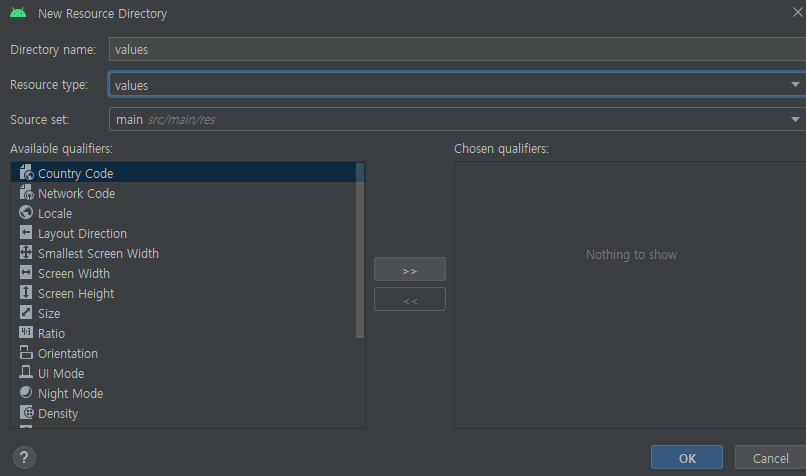806x476 pixels.
Task: Select the Size qualifier
Action: click(184, 314)
